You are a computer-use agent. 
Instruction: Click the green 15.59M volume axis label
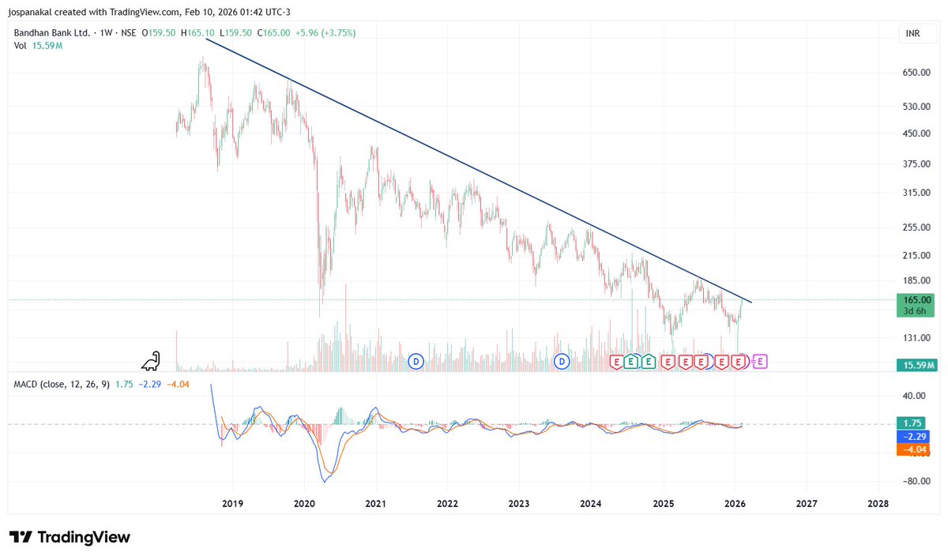coord(917,365)
